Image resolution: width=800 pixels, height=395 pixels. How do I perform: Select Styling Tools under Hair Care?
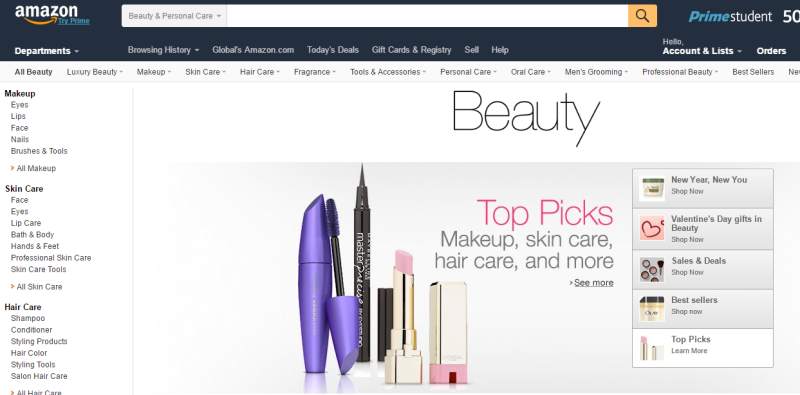tap(33, 365)
